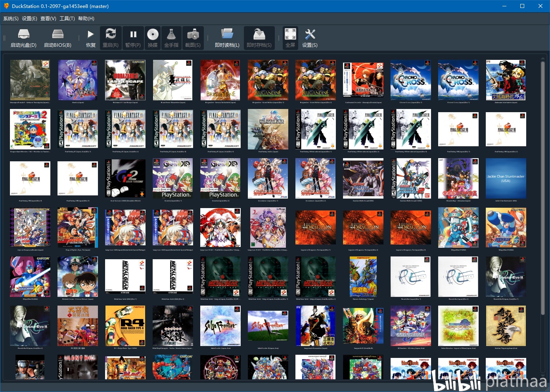Select the SD Gundam G Generation cover
The width and height of the screenshot is (550, 392).
(x=411, y=326)
